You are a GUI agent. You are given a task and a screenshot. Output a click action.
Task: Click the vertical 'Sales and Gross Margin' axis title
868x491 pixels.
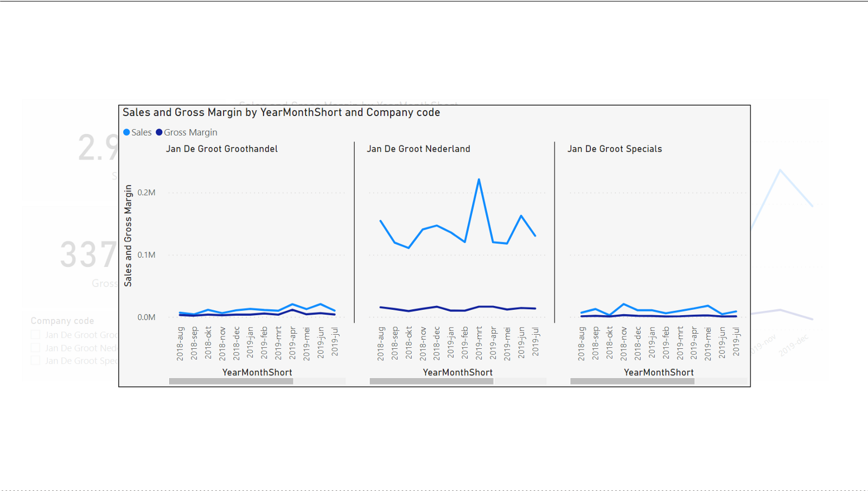coord(128,235)
